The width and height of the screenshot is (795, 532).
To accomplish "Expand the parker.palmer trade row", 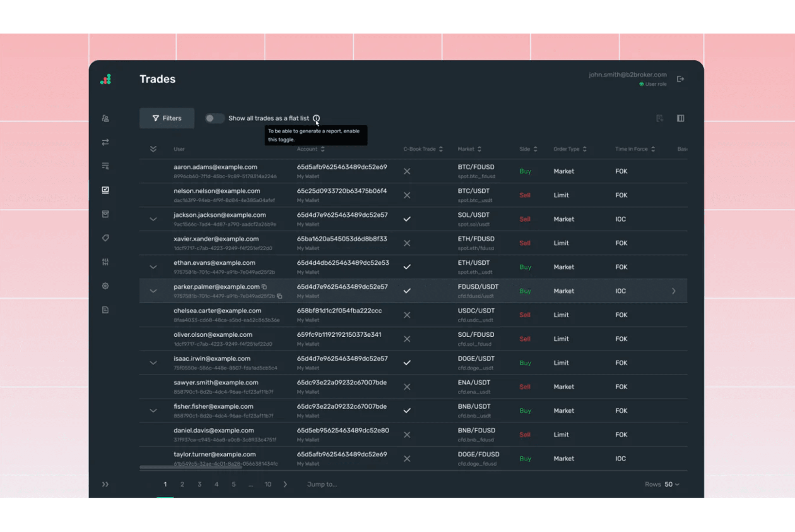I will pos(153,291).
